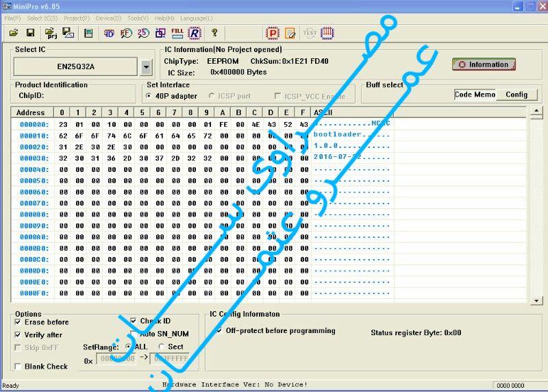Open Tools menu
Screen dimensions: 548x392
pos(138,19)
